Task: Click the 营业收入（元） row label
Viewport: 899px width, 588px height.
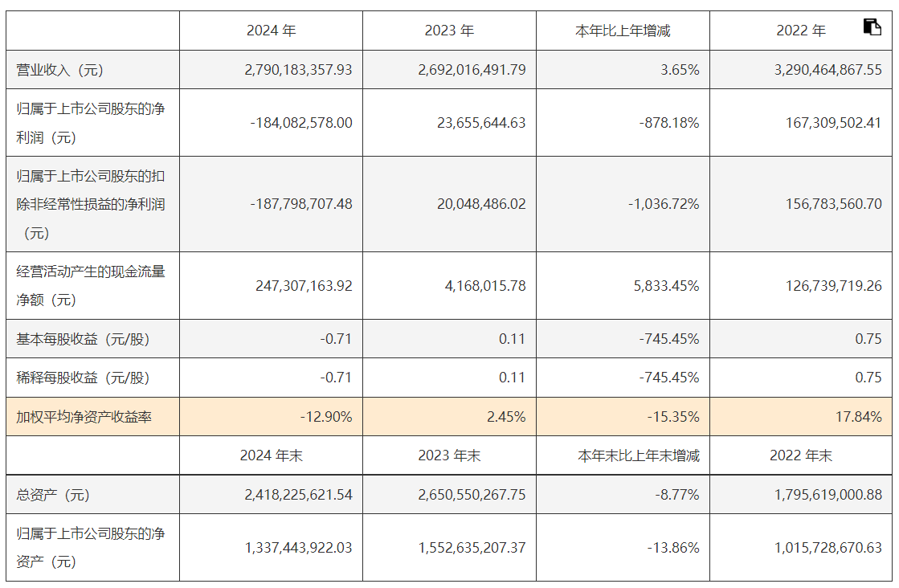Action: coord(60,70)
